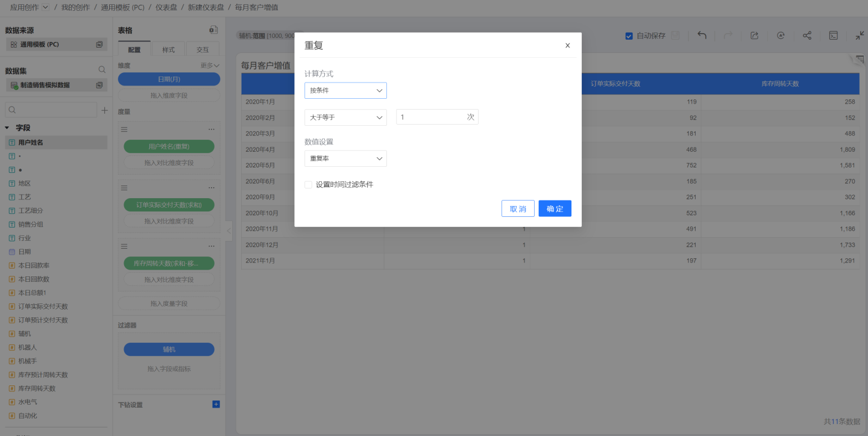This screenshot has width=868, height=436.
Task: Click the 取消 button
Action: tap(518, 208)
